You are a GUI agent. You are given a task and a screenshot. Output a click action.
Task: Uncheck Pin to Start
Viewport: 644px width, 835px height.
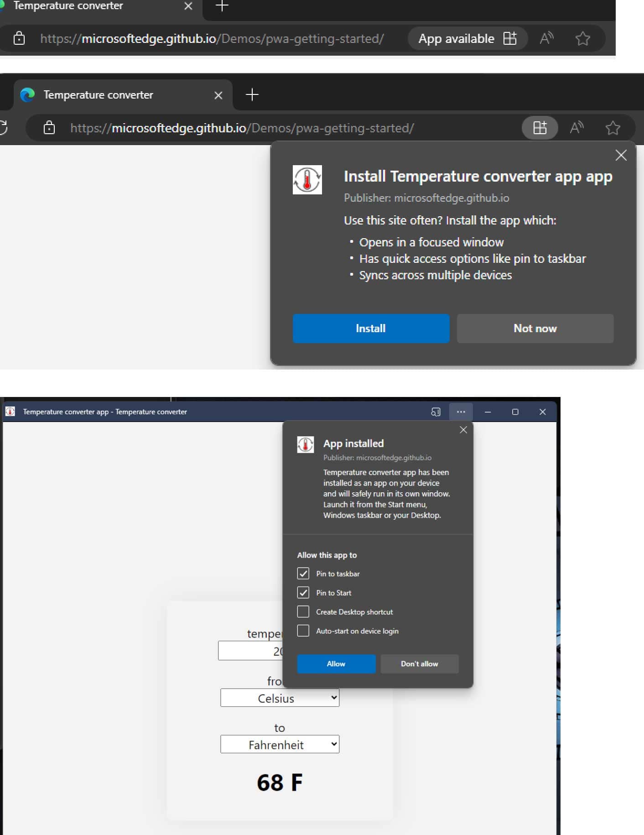tap(303, 592)
